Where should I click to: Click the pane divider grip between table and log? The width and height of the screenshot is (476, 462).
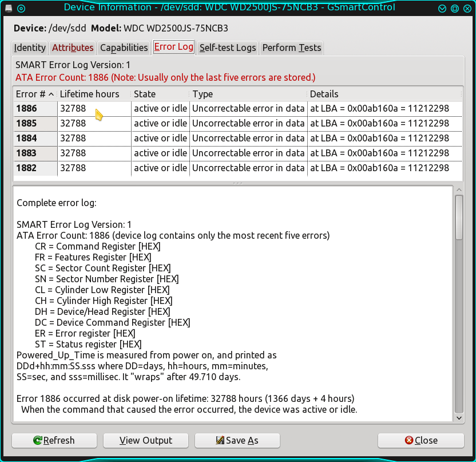click(237, 183)
